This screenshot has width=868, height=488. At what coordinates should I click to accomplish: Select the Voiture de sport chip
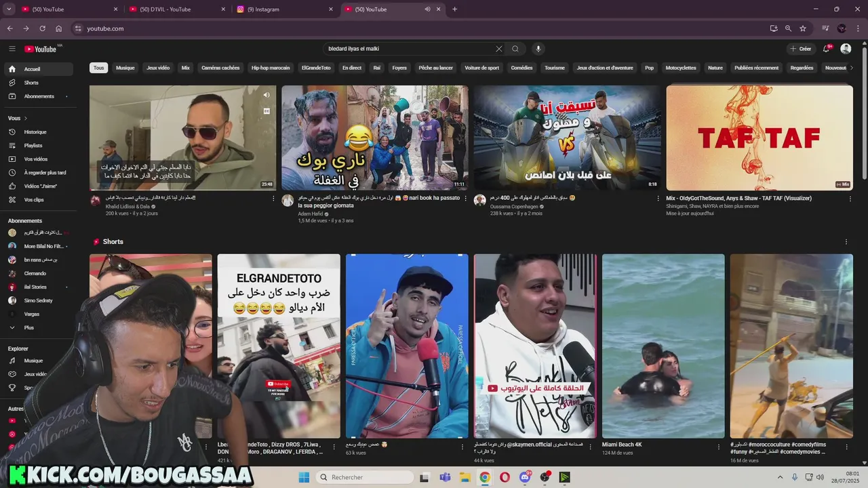click(482, 68)
